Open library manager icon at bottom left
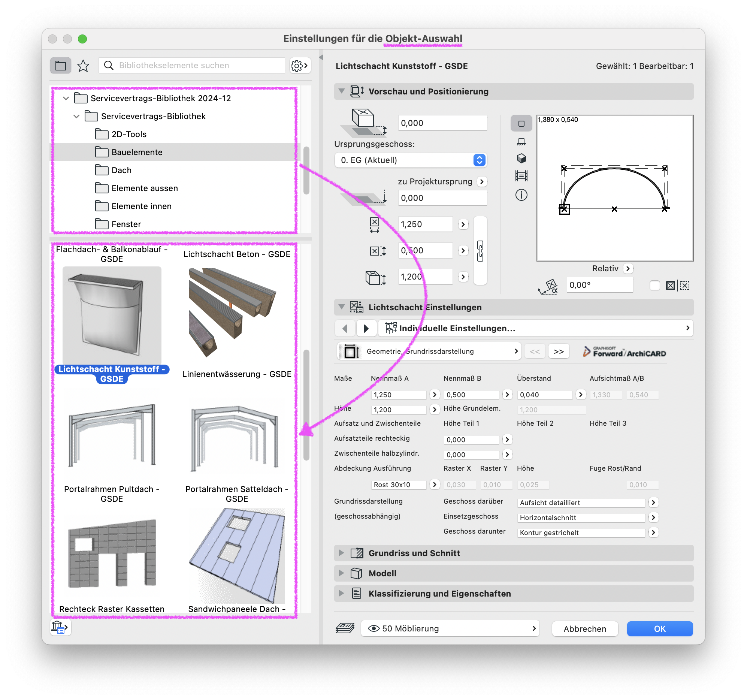The image size is (747, 700). click(x=60, y=627)
